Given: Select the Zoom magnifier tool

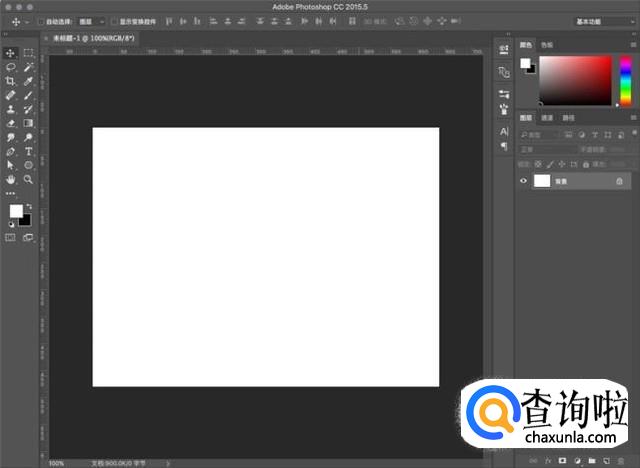Looking at the screenshot, I should point(28,179).
